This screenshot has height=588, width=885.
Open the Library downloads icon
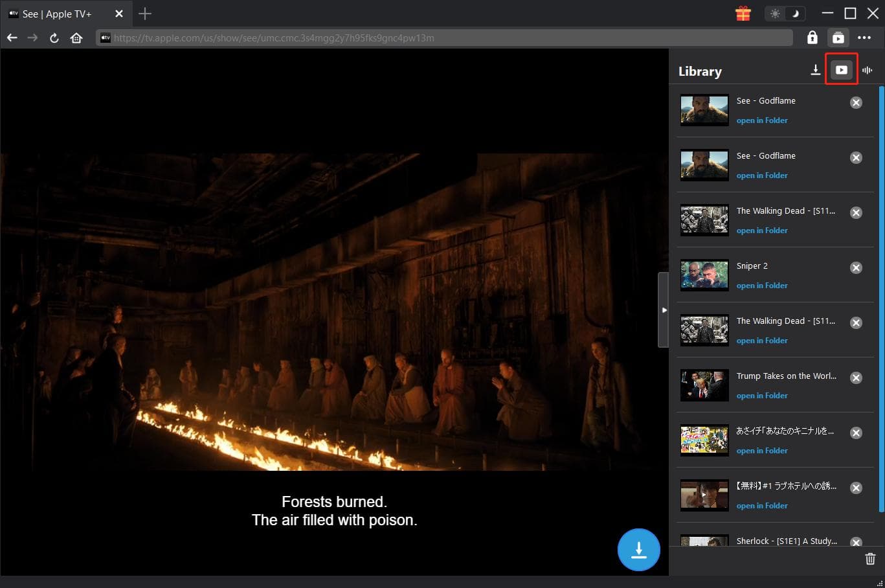click(815, 70)
